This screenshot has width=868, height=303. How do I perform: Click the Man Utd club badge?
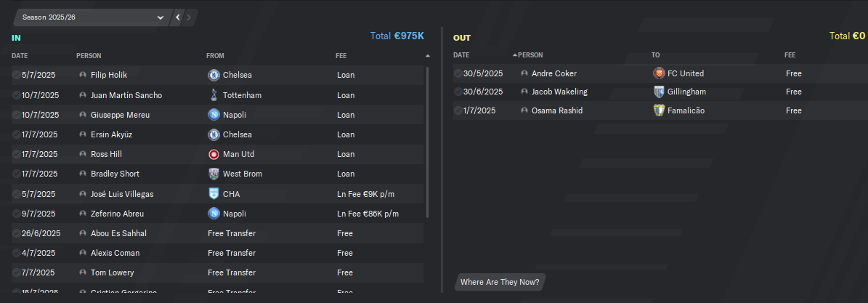pyautogui.click(x=214, y=154)
